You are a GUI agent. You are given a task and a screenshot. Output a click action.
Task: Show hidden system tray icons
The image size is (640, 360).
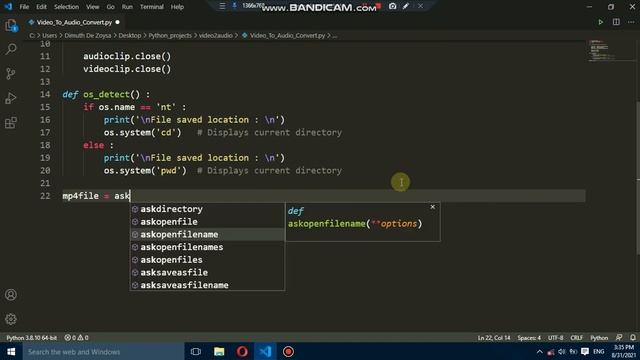point(540,351)
